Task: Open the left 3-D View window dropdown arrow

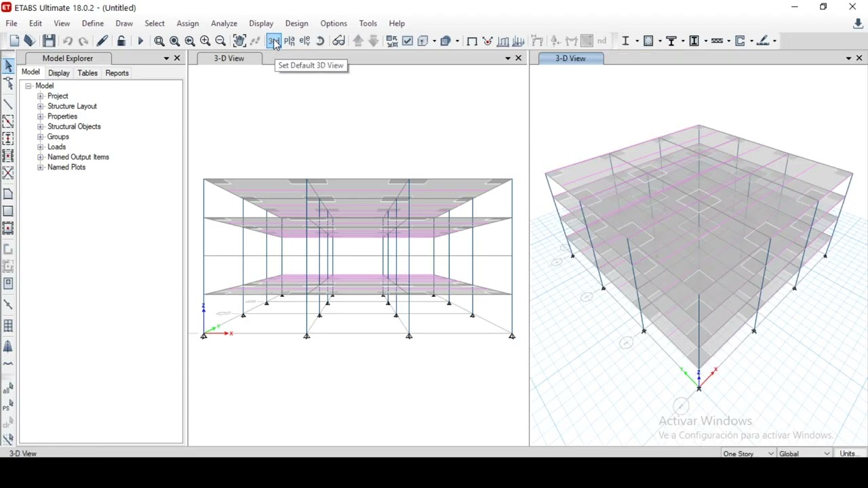Action: pyautogui.click(x=508, y=58)
